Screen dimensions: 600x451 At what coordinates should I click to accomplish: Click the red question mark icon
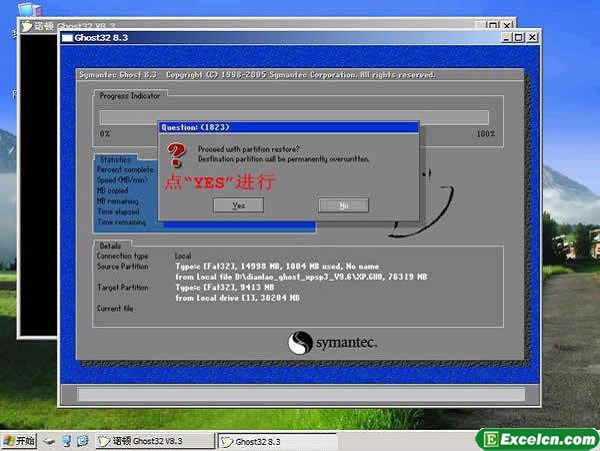[176, 155]
